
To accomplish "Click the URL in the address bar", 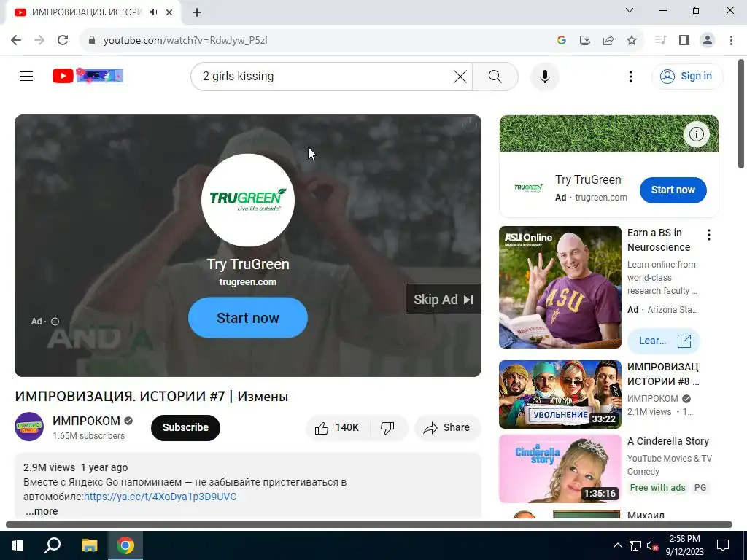I will click(185, 41).
